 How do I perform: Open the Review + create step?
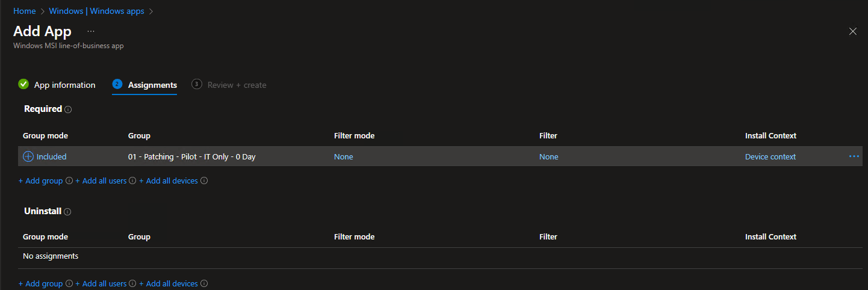pos(229,85)
